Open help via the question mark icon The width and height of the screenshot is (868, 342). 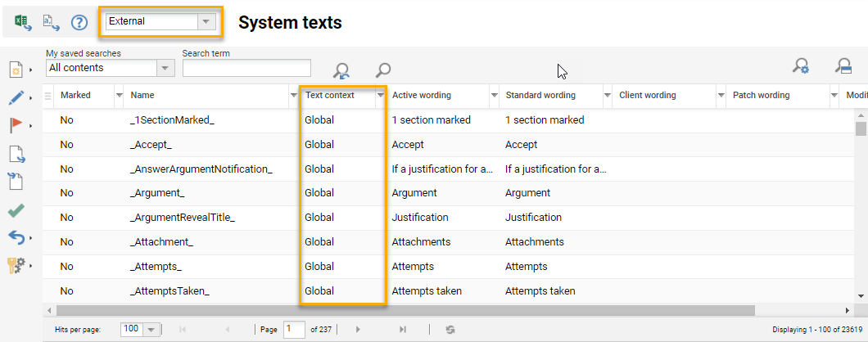(79, 22)
